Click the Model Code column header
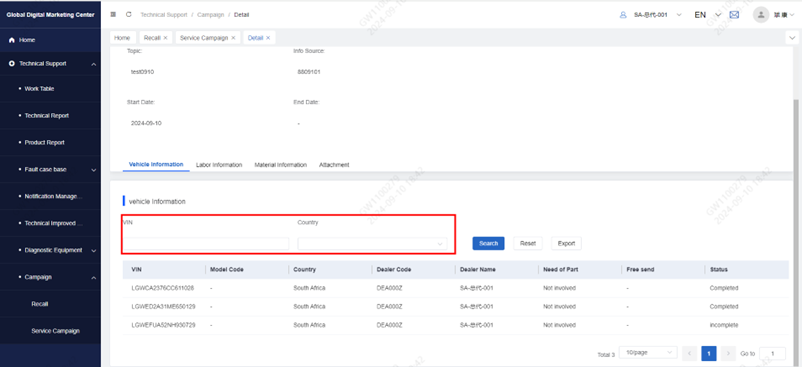 click(x=227, y=269)
